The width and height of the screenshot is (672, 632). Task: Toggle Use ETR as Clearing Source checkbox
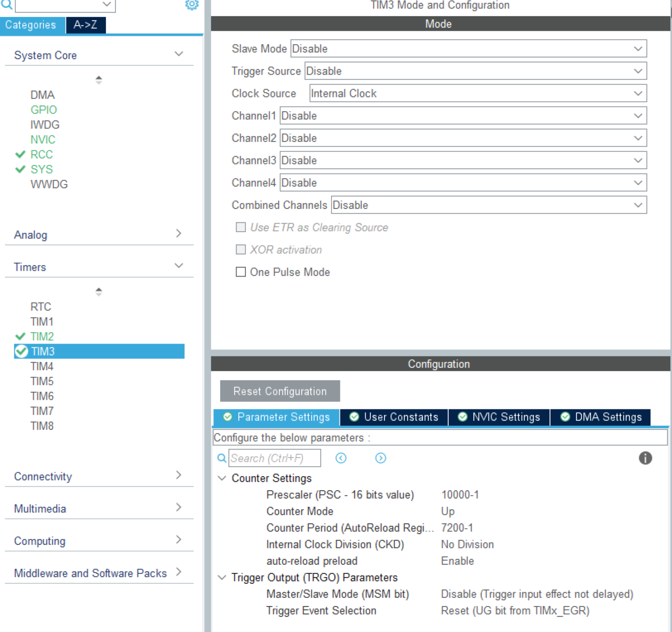coord(241,227)
